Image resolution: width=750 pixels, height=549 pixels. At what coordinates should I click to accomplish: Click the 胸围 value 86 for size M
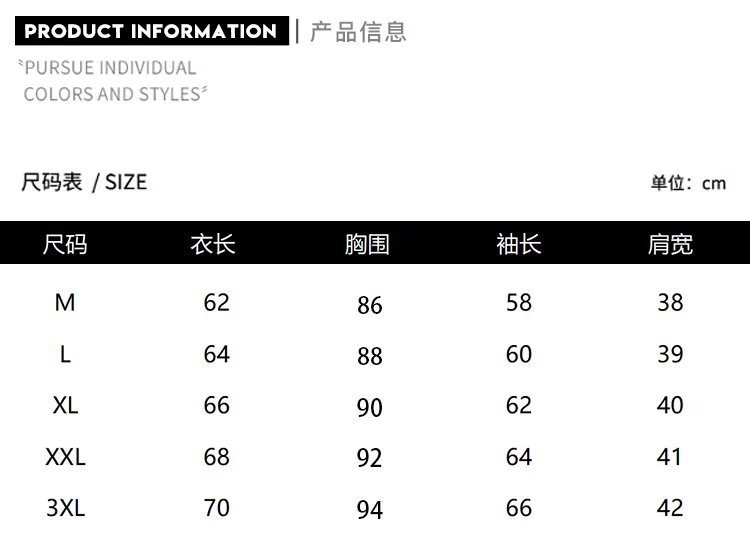370,305
